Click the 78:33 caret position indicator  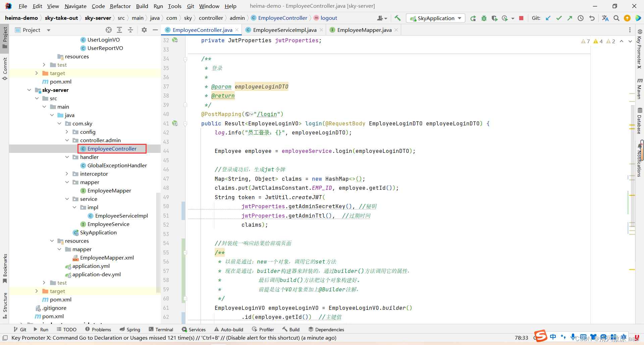pyautogui.click(x=521, y=338)
